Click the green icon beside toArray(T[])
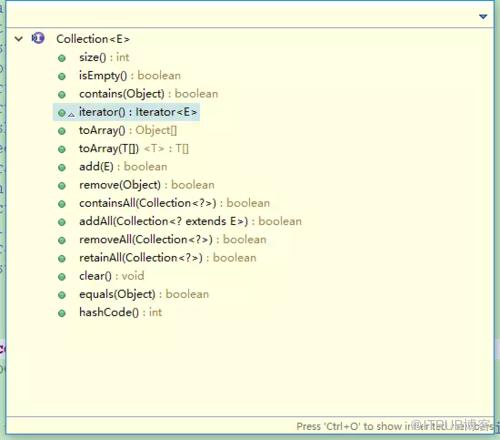This screenshot has height=440, width=500. [62, 149]
